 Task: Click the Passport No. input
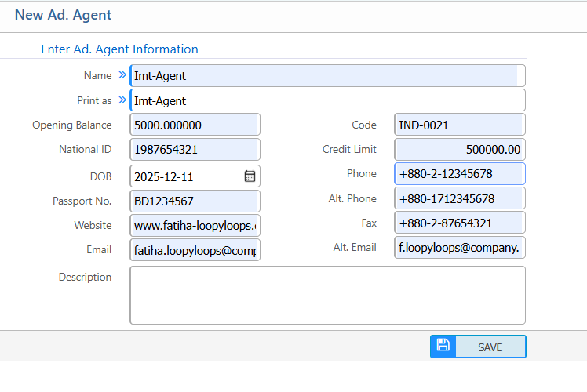[x=194, y=201]
